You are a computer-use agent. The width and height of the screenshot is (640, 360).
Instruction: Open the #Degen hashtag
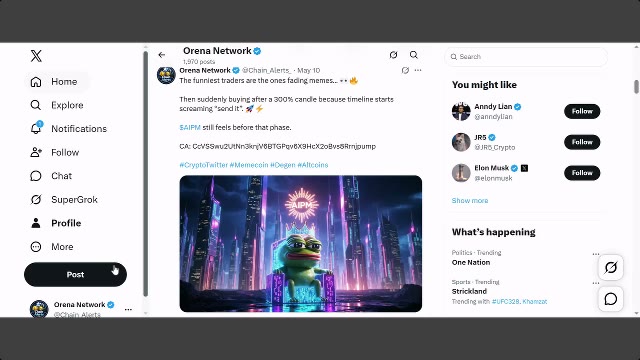tap(283, 165)
